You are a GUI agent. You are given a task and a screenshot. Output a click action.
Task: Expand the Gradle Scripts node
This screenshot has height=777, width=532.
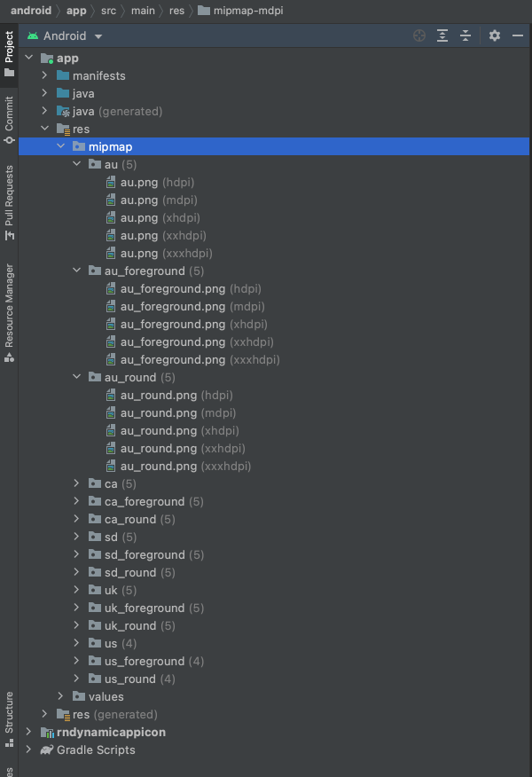click(x=29, y=750)
